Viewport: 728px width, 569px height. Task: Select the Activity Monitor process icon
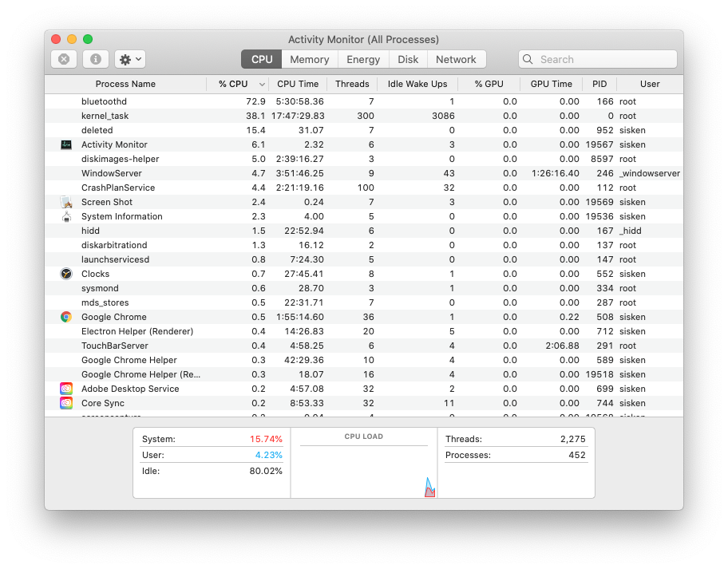coord(67,144)
